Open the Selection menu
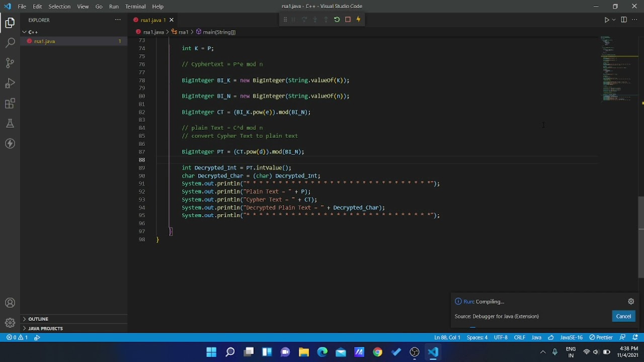The image size is (644, 362). point(59,7)
